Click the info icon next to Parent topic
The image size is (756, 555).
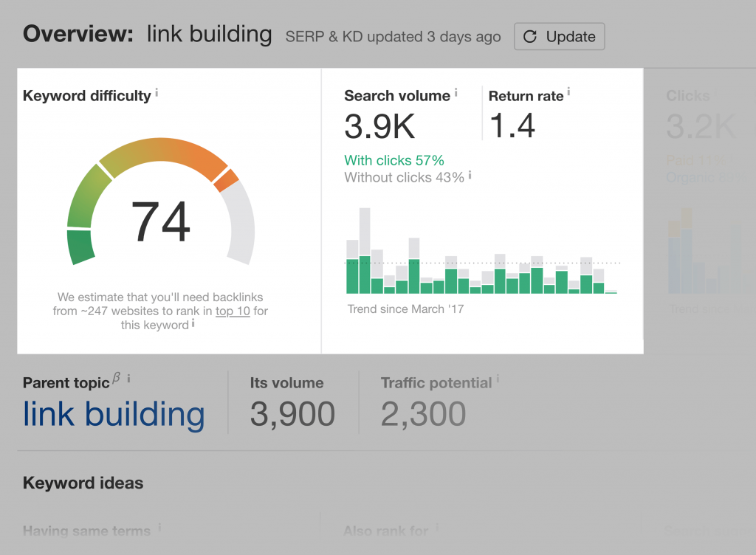[x=128, y=379]
